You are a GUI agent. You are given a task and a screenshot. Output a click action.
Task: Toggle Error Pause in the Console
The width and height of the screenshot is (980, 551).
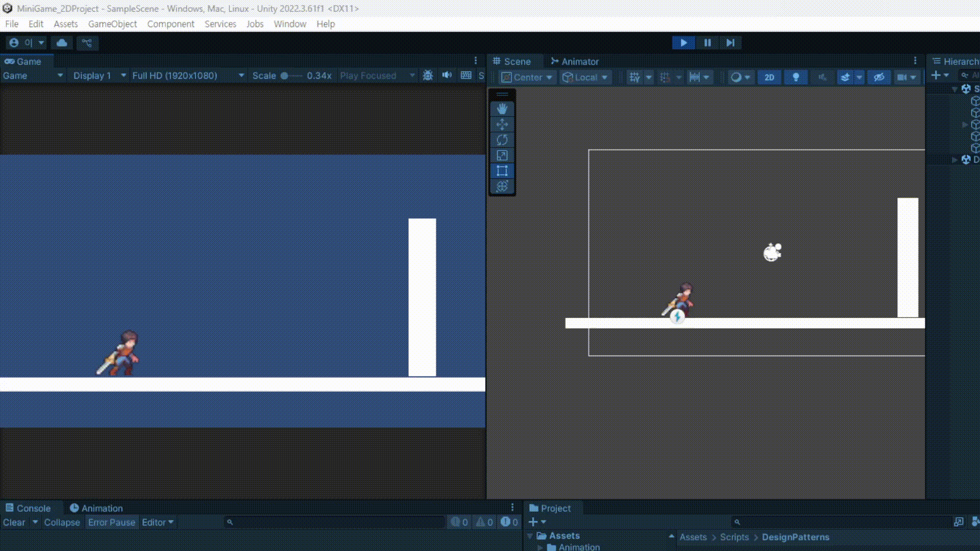111,522
